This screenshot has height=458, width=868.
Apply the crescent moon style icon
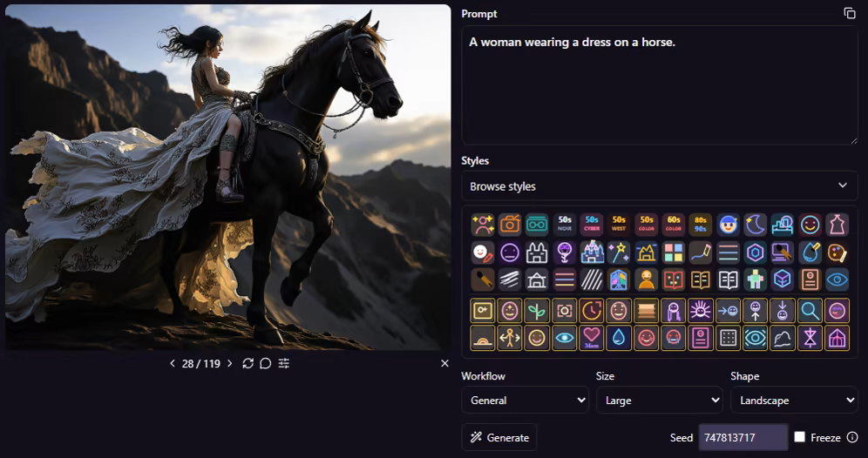pyautogui.click(x=755, y=225)
